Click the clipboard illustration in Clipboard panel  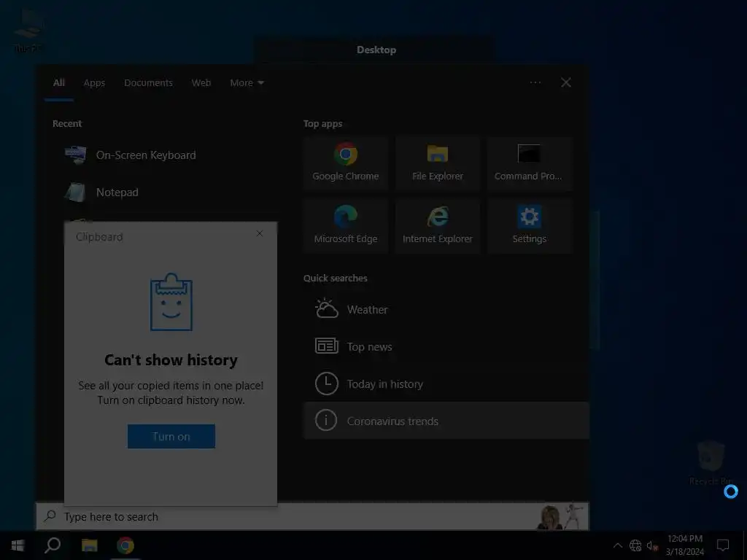[x=171, y=302]
